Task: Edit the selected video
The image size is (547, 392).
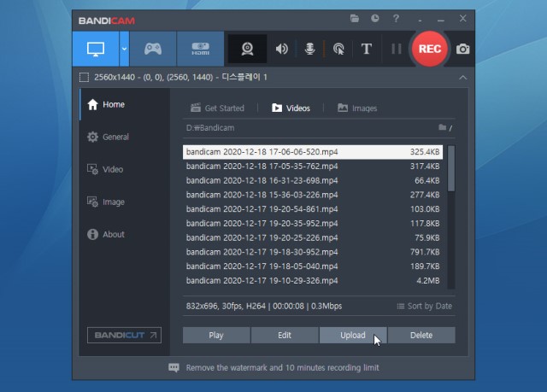Action: point(285,335)
